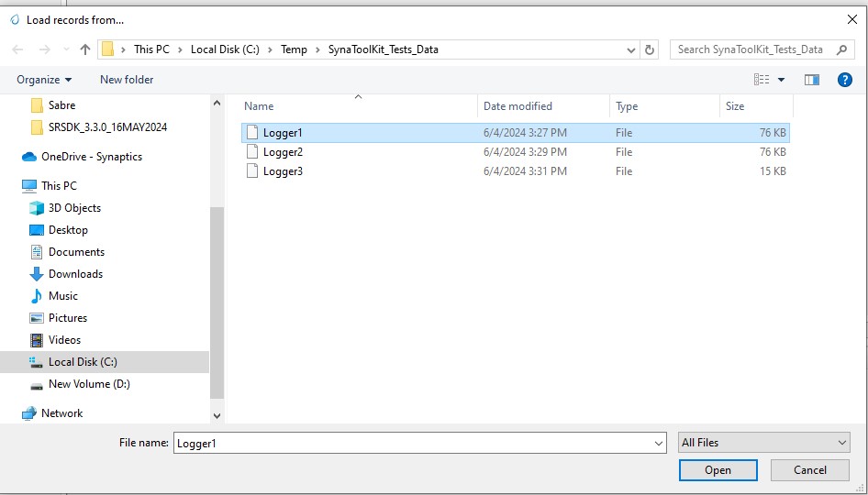This screenshot has height=495, width=868.
Task: Expand the File name history dropdown
Action: 659,444
